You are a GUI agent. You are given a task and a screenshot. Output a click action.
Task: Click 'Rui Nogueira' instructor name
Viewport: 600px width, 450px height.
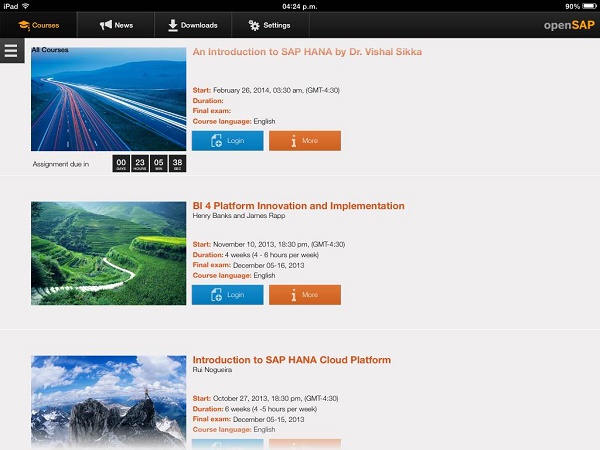(212, 370)
